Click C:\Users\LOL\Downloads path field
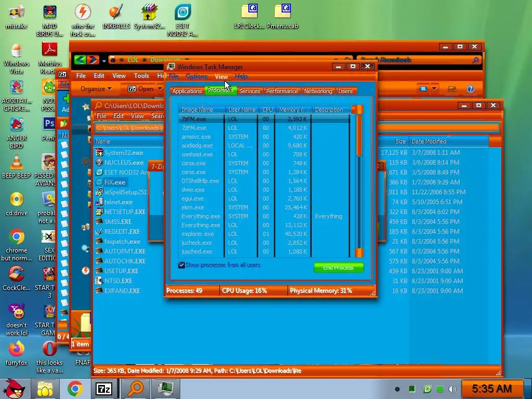532x399 pixels. click(x=129, y=128)
